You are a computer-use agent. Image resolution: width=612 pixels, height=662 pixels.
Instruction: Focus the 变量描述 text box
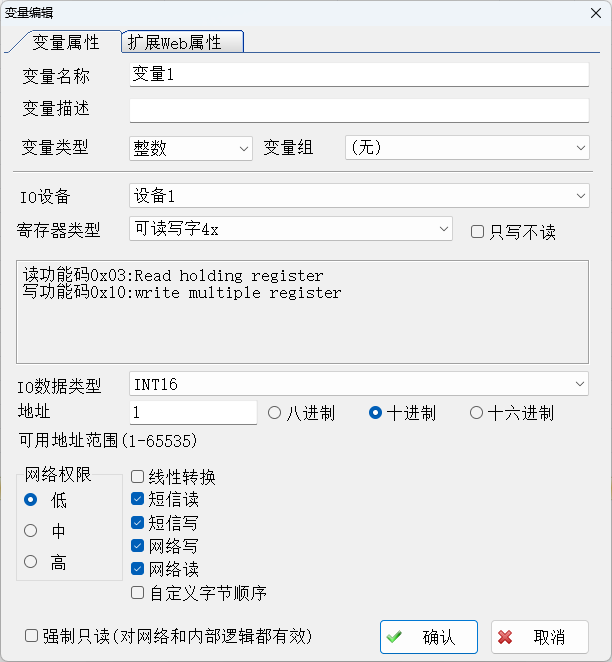tap(359, 111)
